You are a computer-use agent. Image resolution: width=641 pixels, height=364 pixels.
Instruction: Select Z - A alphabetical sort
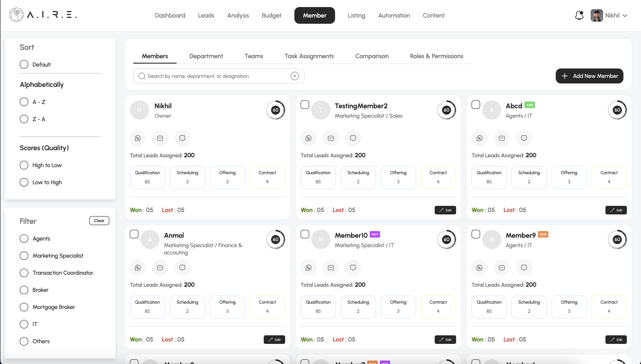24,119
